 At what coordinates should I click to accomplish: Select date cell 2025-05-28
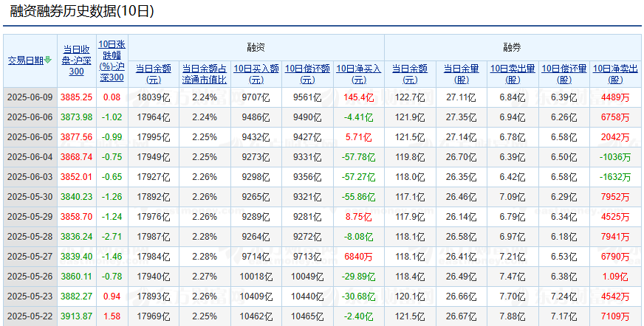coord(30,237)
